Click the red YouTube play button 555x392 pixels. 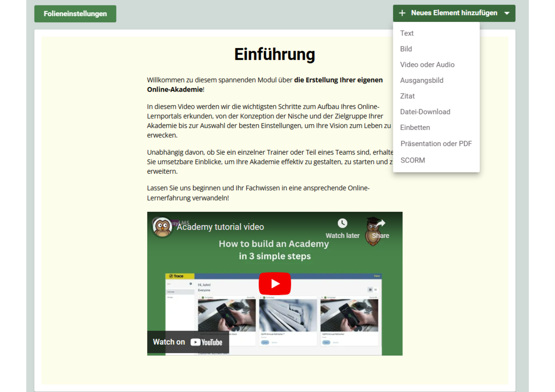(275, 284)
